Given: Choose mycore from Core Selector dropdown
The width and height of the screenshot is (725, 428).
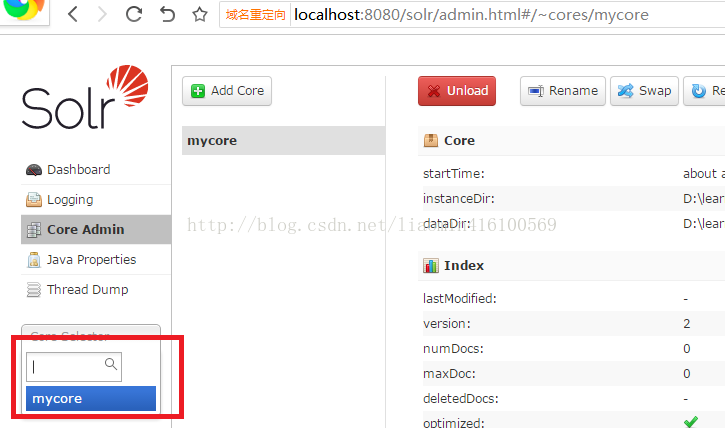Looking at the screenshot, I should 91,398.
